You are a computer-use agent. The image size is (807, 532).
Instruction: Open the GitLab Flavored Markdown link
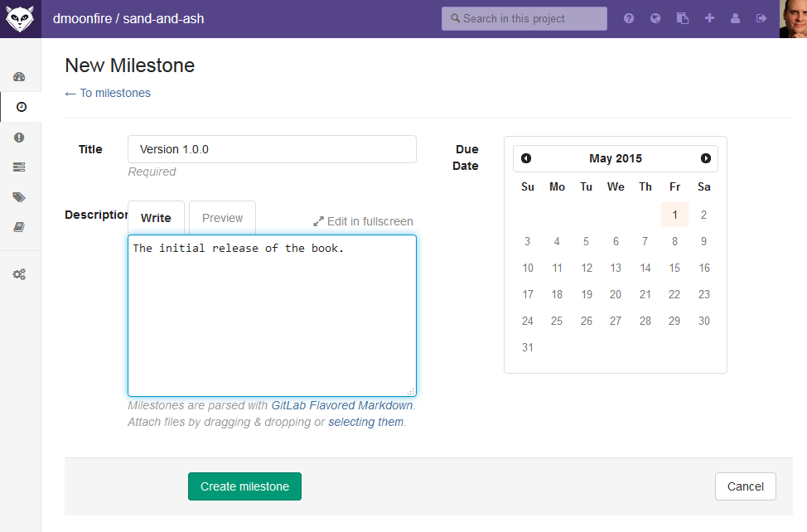click(341, 405)
